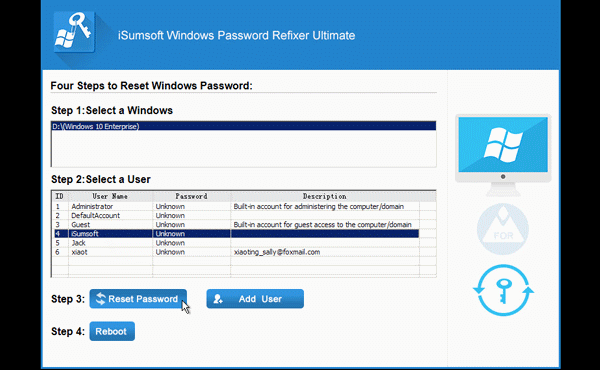600x370 pixels.
Task: Click the Four Steps to Reset Windows Password heading
Action: [152, 86]
